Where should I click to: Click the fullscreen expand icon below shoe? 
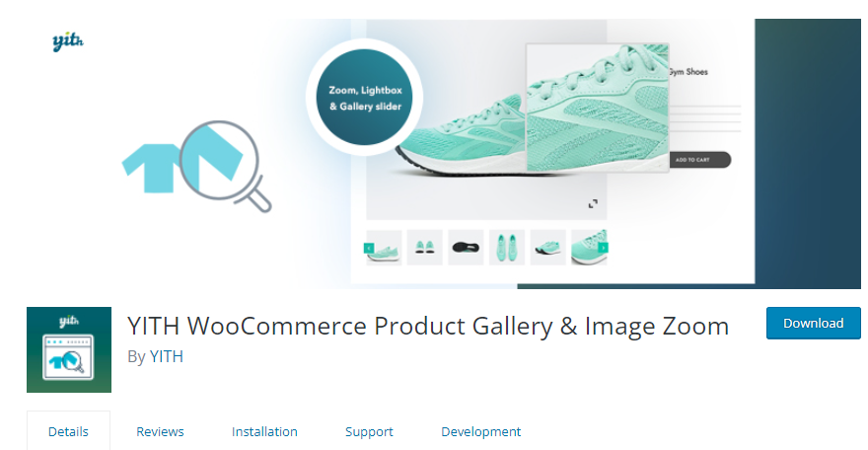tap(593, 203)
